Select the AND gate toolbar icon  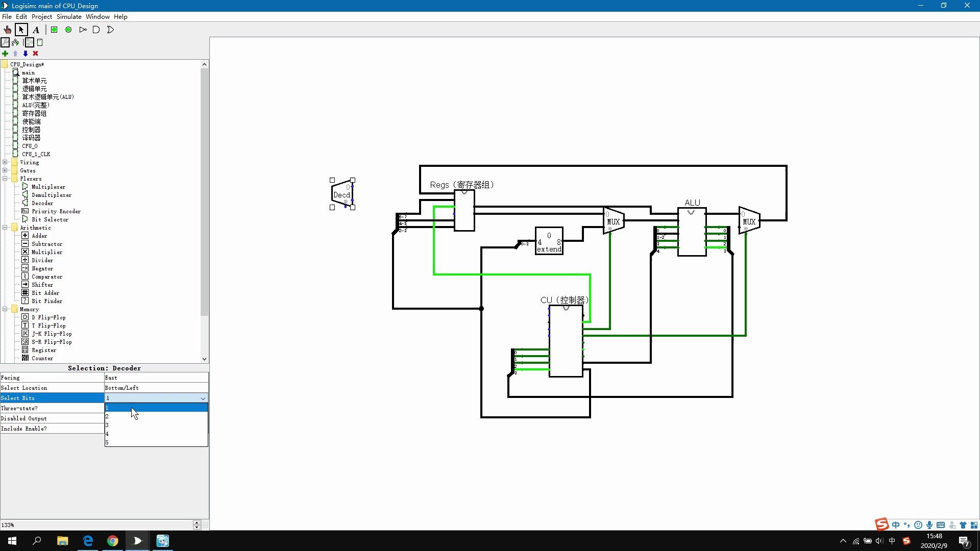click(96, 30)
